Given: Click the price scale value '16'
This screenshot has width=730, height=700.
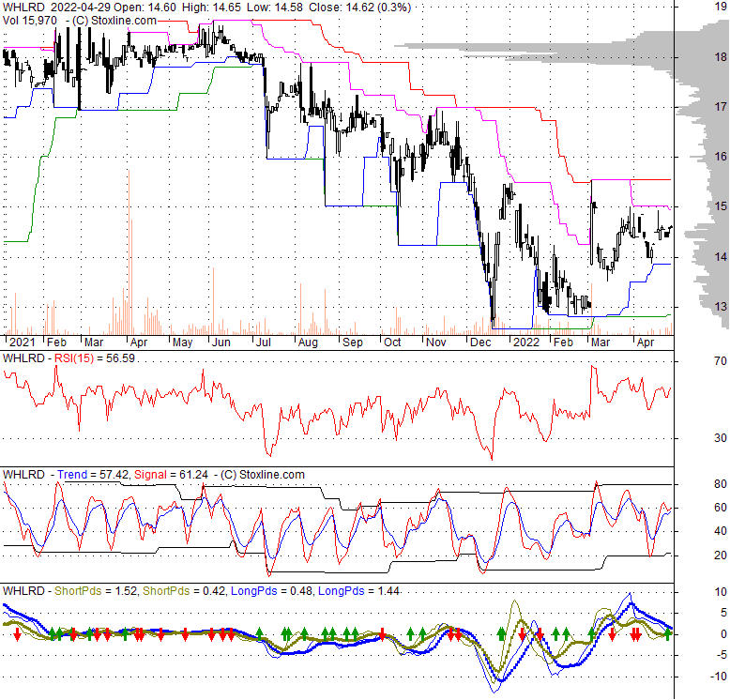Looking at the screenshot, I should pos(721,157).
